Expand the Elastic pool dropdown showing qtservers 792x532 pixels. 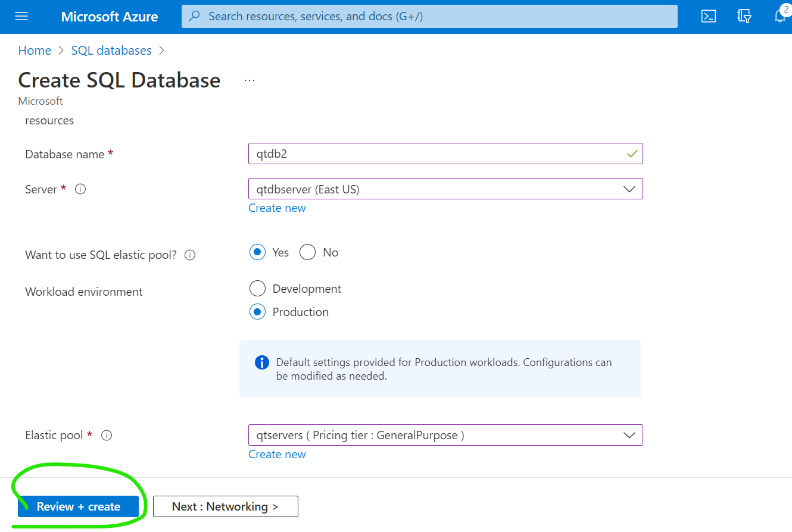[x=445, y=435]
